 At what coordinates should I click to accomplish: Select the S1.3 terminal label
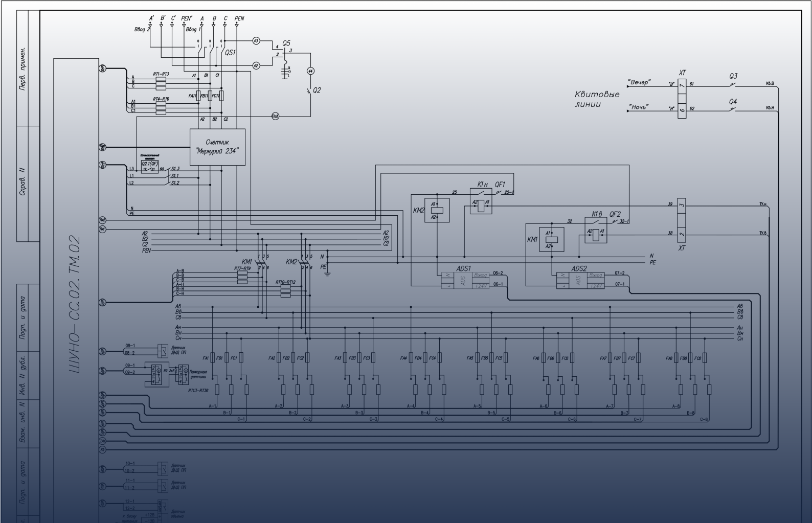click(175, 168)
